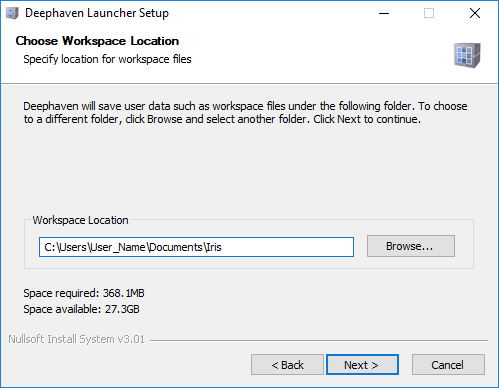Click the Deephaven Launcher Setup title text
The image size is (499, 388).
tap(97, 13)
